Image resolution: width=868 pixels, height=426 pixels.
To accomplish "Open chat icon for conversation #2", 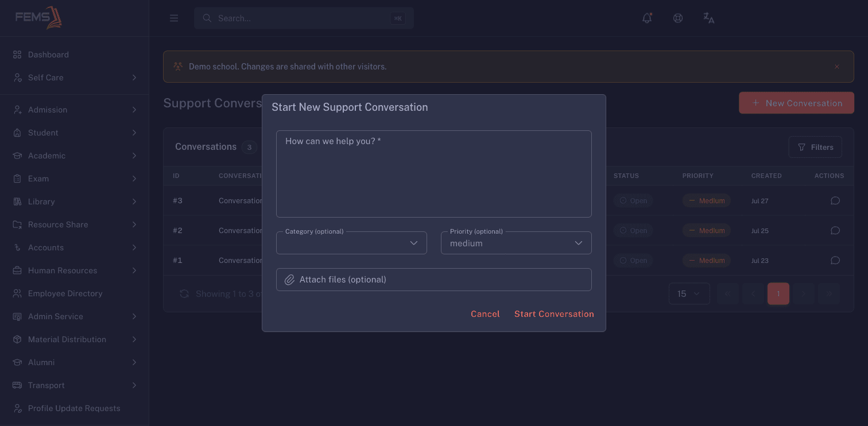I will point(835,231).
